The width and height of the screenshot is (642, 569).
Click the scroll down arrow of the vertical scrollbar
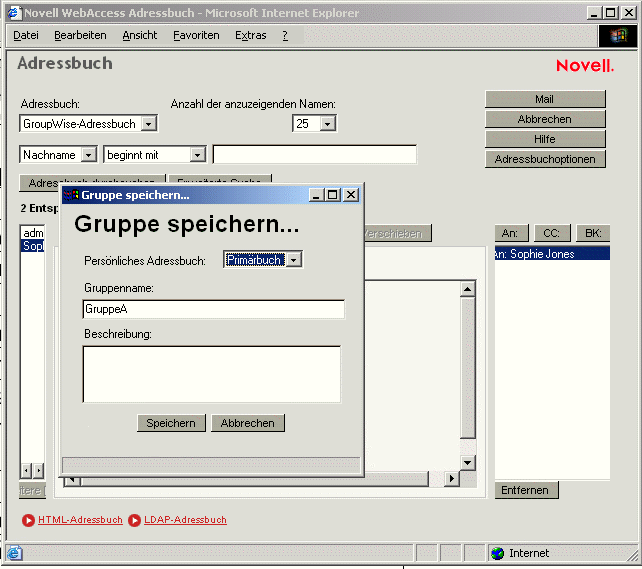click(x=467, y=463)
